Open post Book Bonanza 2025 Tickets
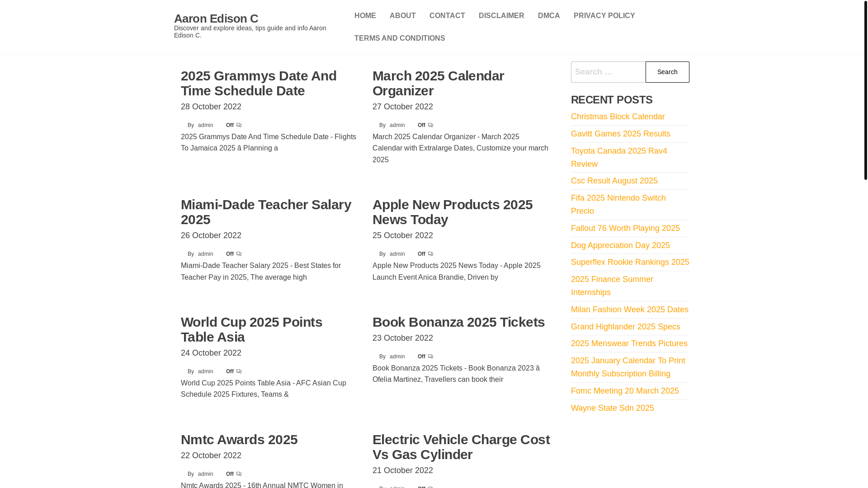 [458, 322]
